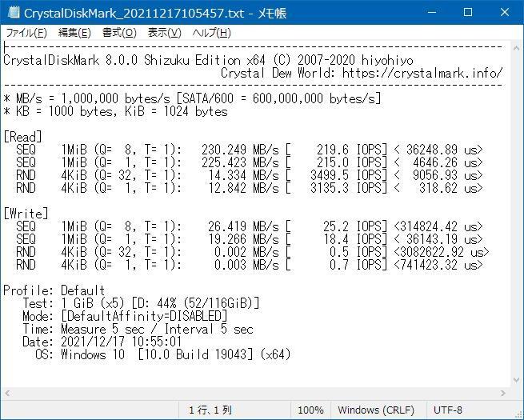The image size is (524, 420).
Task: Click the CrystalDiskMark 8.0.0 Shizuku Edition line
Action: point(208,60)
